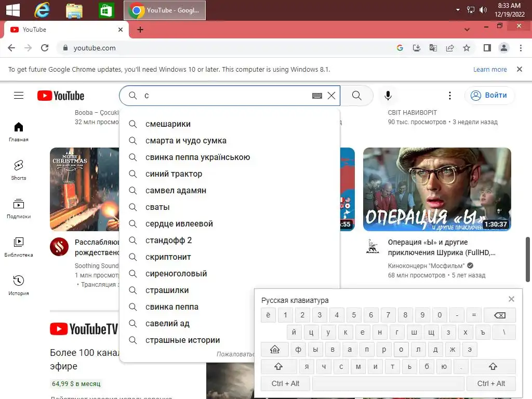Click the install app icon in the address bar

pyautogui.click(x=417, y=48)
